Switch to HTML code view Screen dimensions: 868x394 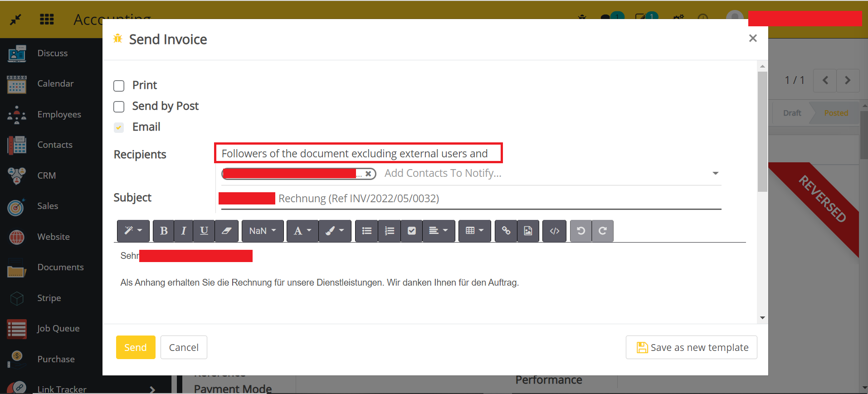(x=554, y=231)
